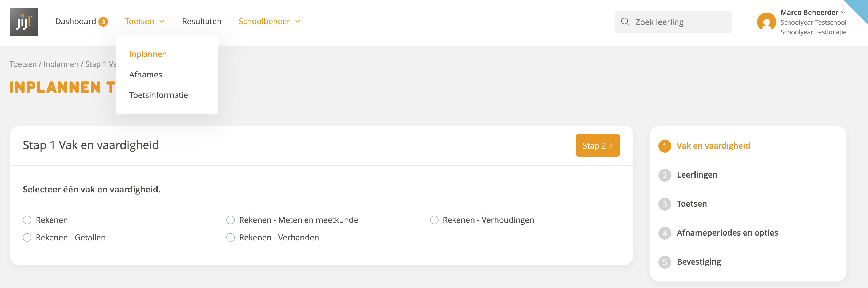Click step 5 circle Bevestiging
The height and width of the screenshot is (288, 868).
(x=665, y=262)
